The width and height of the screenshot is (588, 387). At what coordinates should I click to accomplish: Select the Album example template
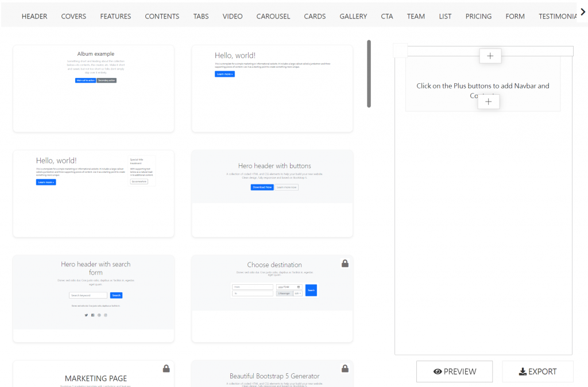tap(94, 88)
